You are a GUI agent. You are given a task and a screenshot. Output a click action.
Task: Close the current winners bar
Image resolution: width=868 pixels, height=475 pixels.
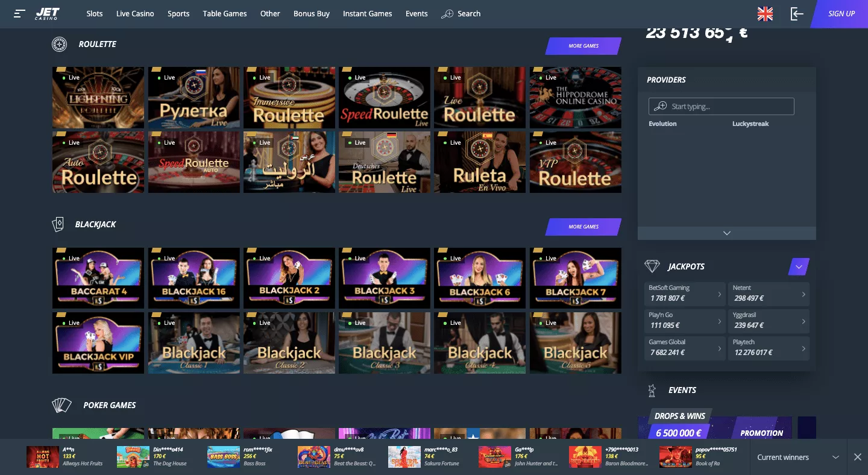(x=857, y=458)
